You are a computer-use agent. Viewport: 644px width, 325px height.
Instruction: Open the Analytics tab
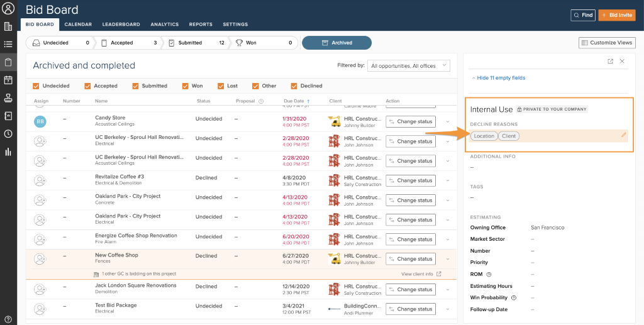[x=164, y=25]
